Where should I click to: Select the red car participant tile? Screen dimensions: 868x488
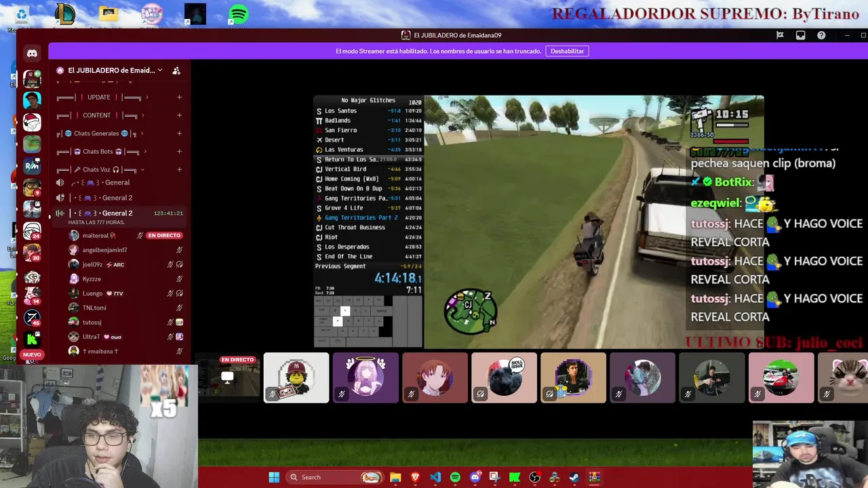point(781,378)
